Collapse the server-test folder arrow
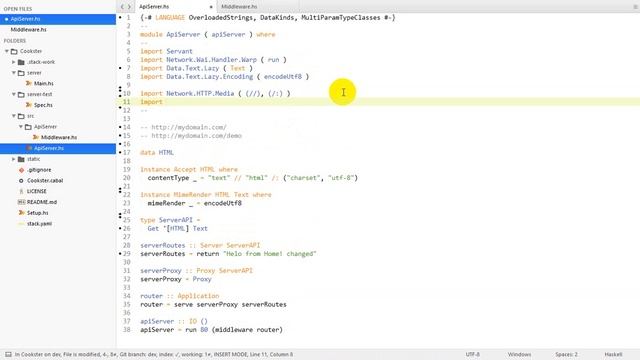The height and width of the screenshot is (360, 640). pos(13,94)
